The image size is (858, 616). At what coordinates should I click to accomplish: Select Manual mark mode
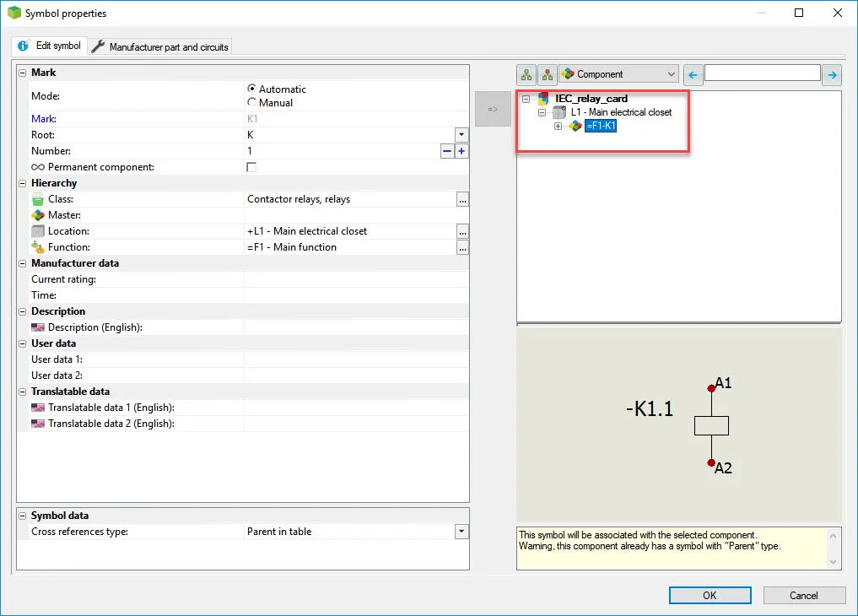click(x=251, y=102)
